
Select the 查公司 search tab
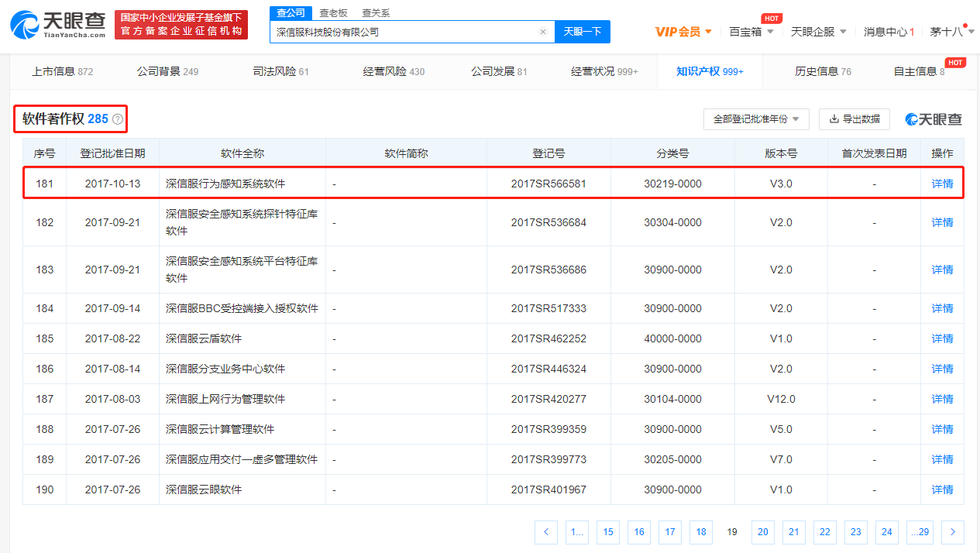291,13
